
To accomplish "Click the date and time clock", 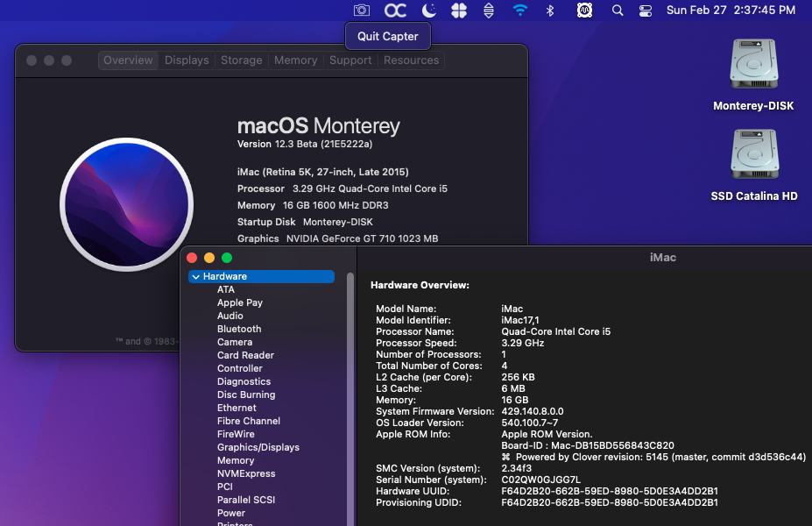I will click(x=731, y=11).
